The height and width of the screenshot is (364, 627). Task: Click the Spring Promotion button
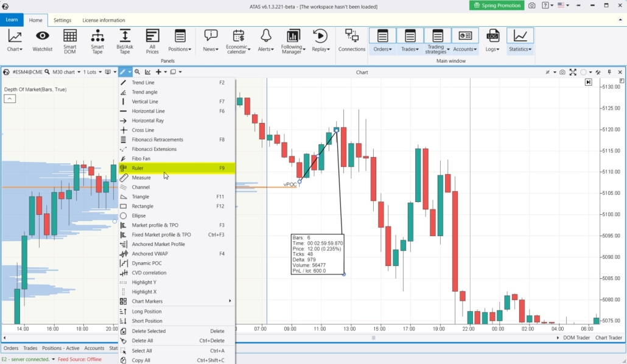[497, 5]
